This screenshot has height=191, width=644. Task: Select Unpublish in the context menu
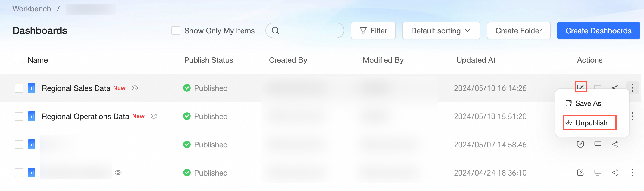tap(591, 123)
